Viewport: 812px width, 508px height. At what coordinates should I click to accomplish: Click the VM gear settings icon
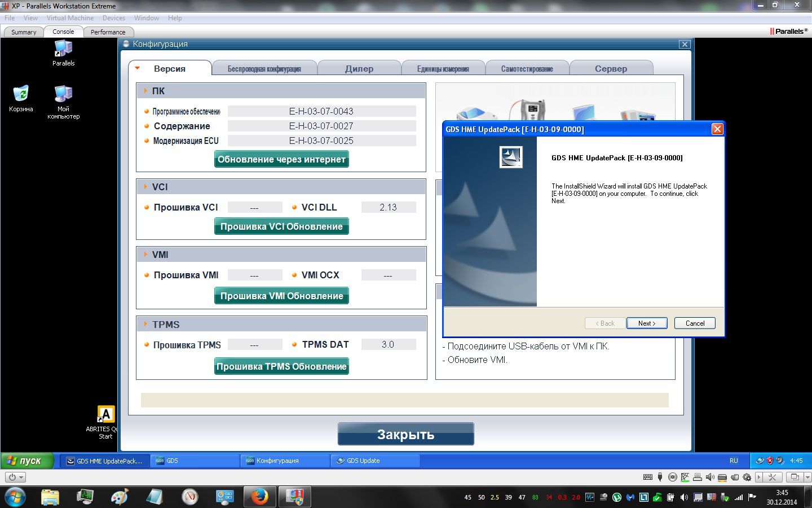pyautogui.click(x=747, y=477)
